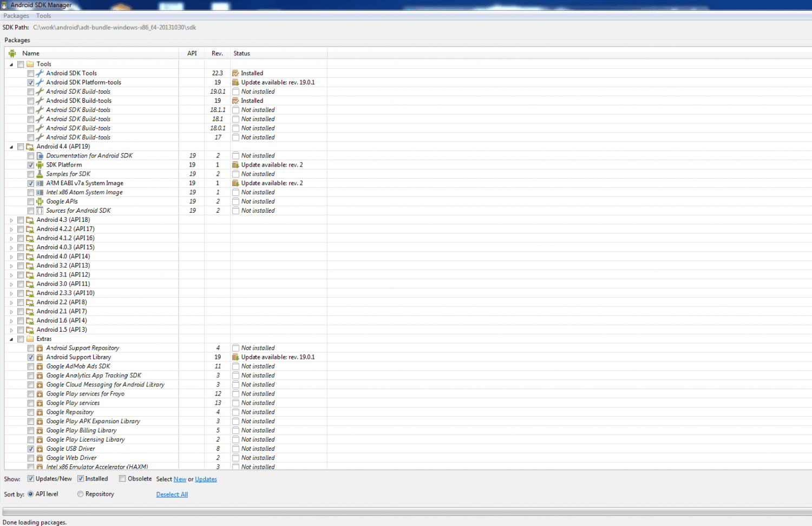This screenshot has height=526, width=812.
Task: Collapse the Extras tree group
Action: [11, 339]
